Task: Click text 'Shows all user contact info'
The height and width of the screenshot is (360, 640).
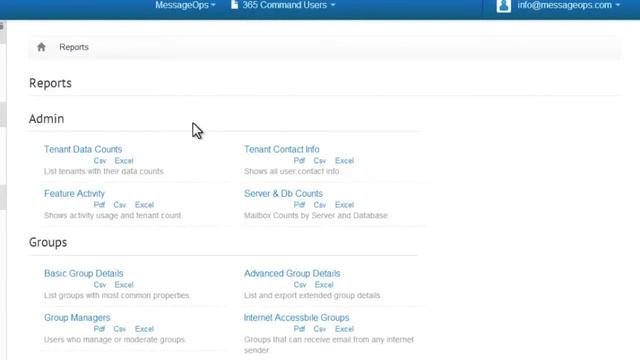Action: pos(291,171)
